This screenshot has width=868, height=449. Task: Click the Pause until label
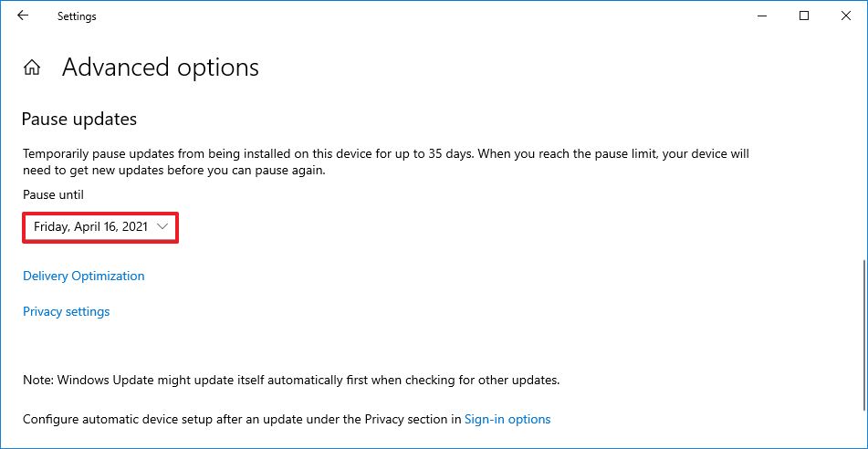click(53, 194)
